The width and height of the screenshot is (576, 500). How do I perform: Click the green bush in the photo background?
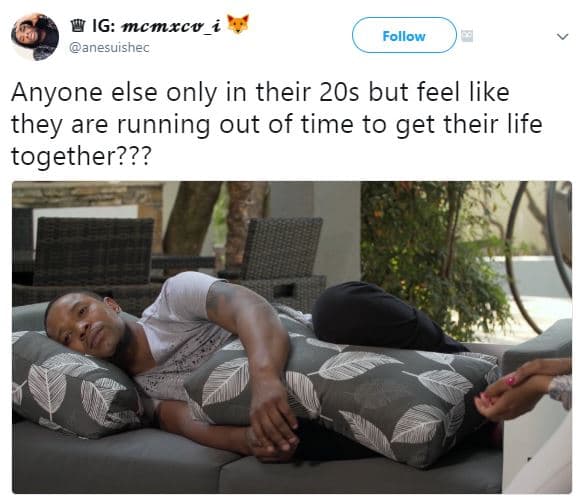[433, 257]
